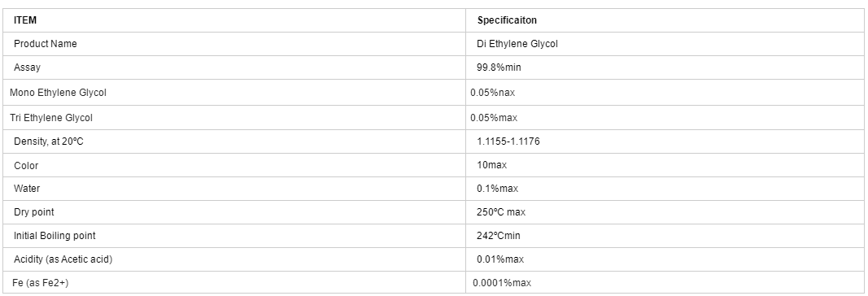Click the Mono Ethylene Glycol label

point(58,93)
